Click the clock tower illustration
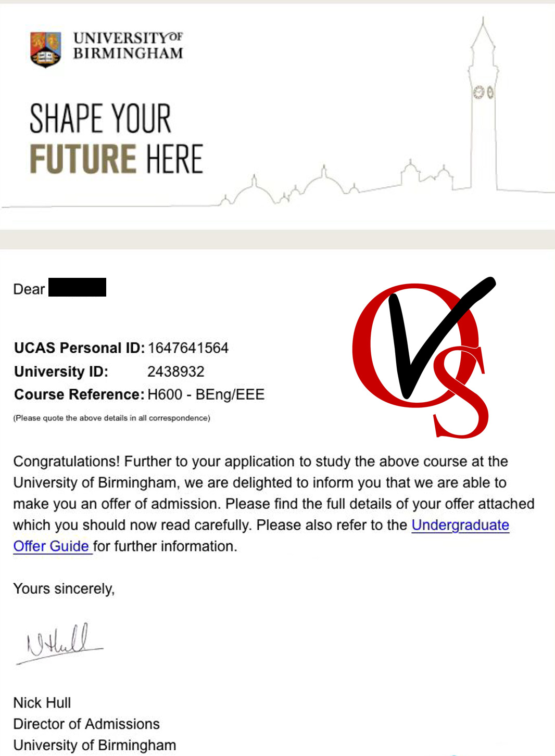Image resolution: width=555 pixels, height=756 pixels. 483,104
